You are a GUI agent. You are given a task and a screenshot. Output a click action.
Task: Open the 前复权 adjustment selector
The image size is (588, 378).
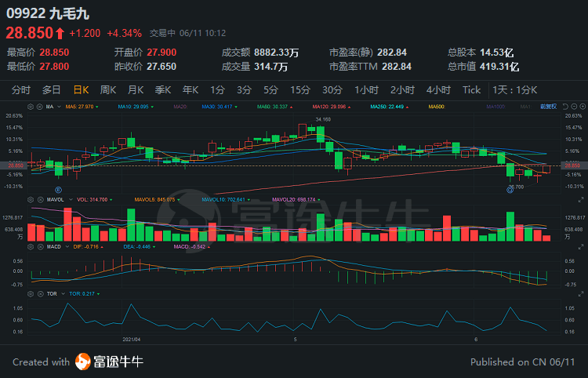pos(549,107)
